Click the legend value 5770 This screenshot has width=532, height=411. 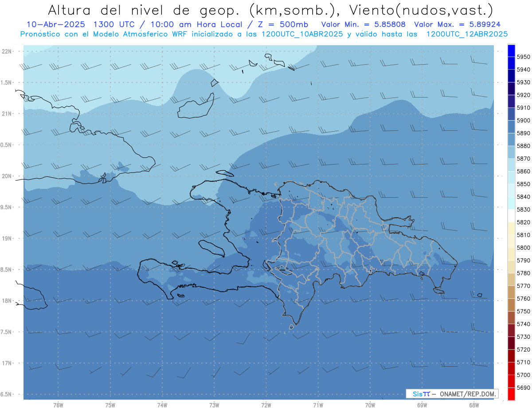tap(523, 286)
